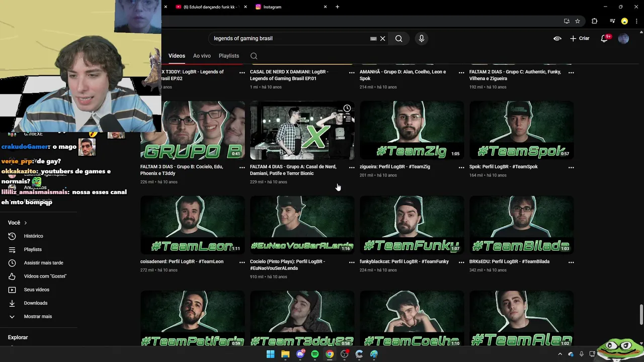Click the eye-shaped extension icon beside Criar
644x362 pixels.
557,38
